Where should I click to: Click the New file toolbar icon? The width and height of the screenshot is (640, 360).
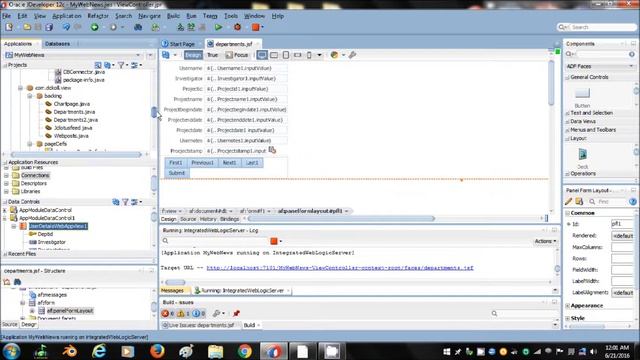(x=9, y=27)
